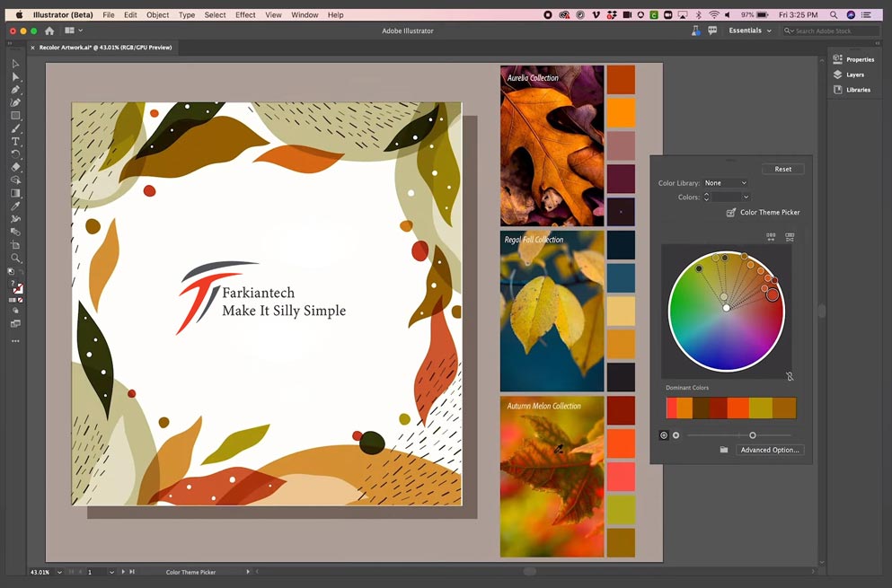Open the Essentials workspace dropdown

(x=750, y=31)
